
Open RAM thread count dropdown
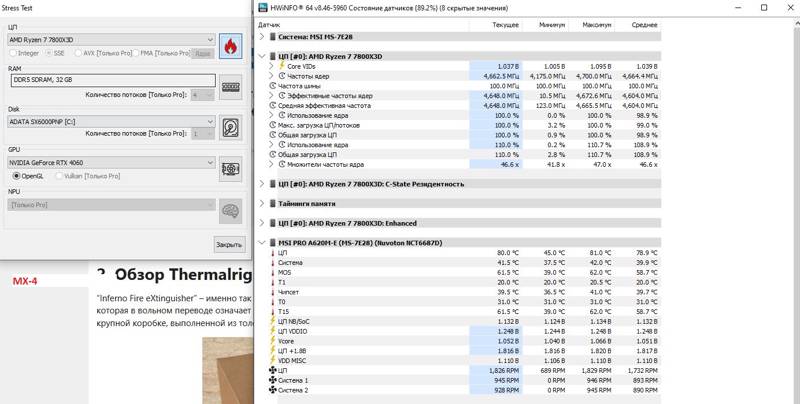(x=203, y=95)
